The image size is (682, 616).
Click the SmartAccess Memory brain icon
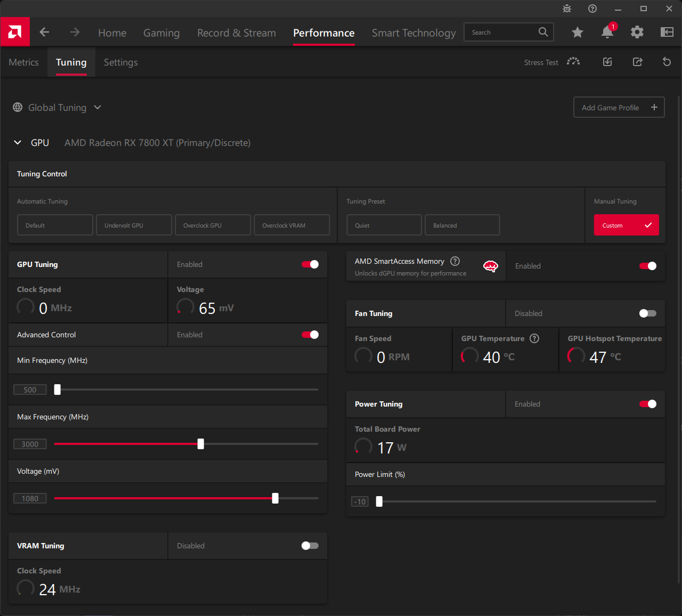490,266
